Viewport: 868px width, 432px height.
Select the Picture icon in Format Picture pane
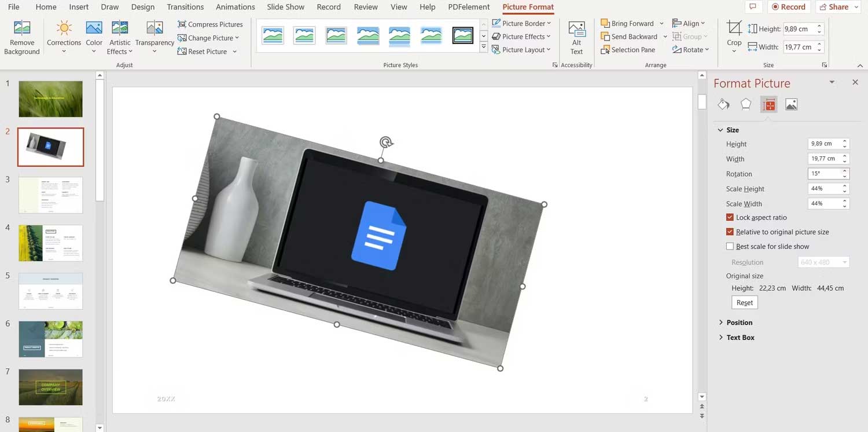click(x=791, y=104)
